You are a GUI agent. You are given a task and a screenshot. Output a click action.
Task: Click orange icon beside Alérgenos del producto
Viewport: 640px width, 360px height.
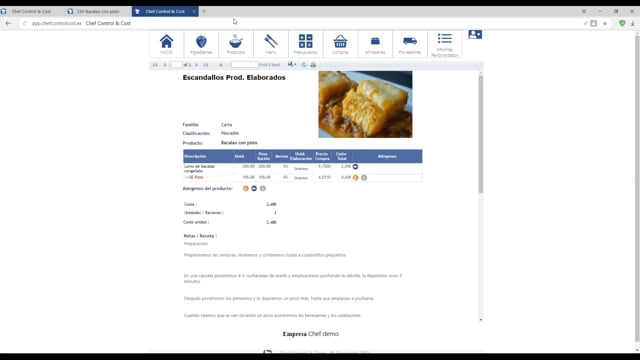(246, 189)
